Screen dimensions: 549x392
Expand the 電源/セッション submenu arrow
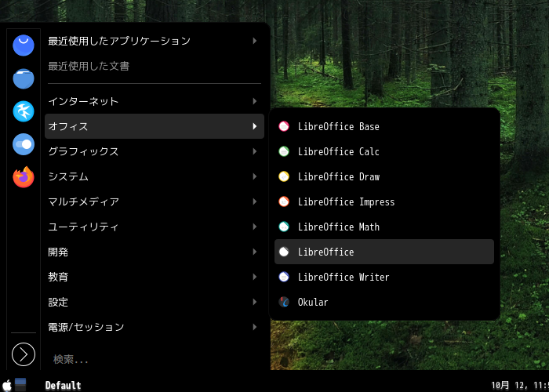tap(255, 327)
